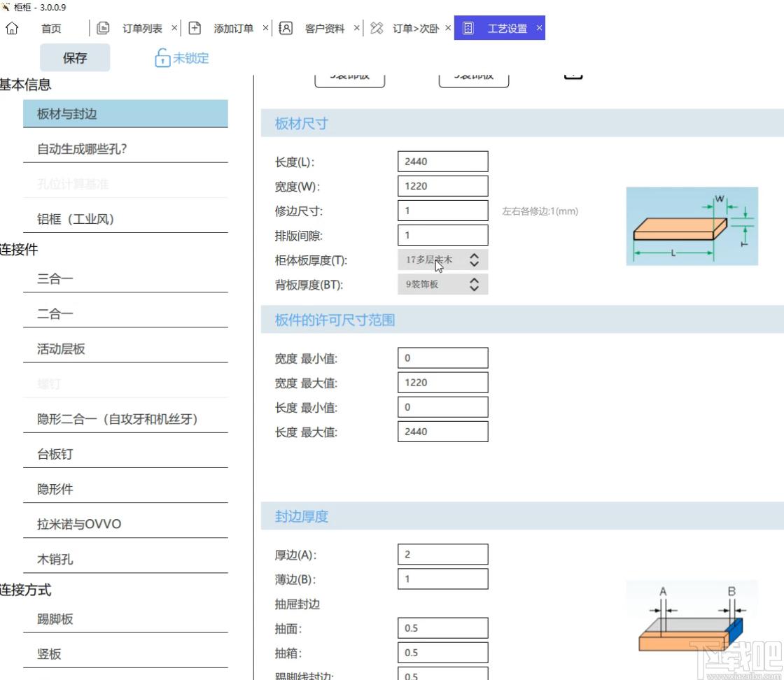This screenshot has width=784, height=680.
Task: Toggle the 未锁定 lock status
Action: [x=182, y=58]
